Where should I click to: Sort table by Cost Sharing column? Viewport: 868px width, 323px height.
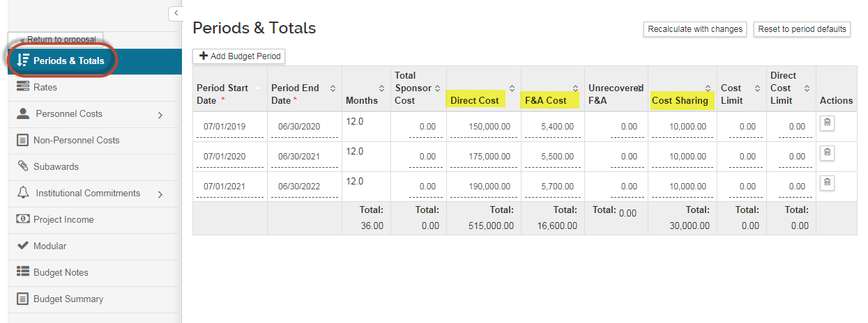(708, 88)
